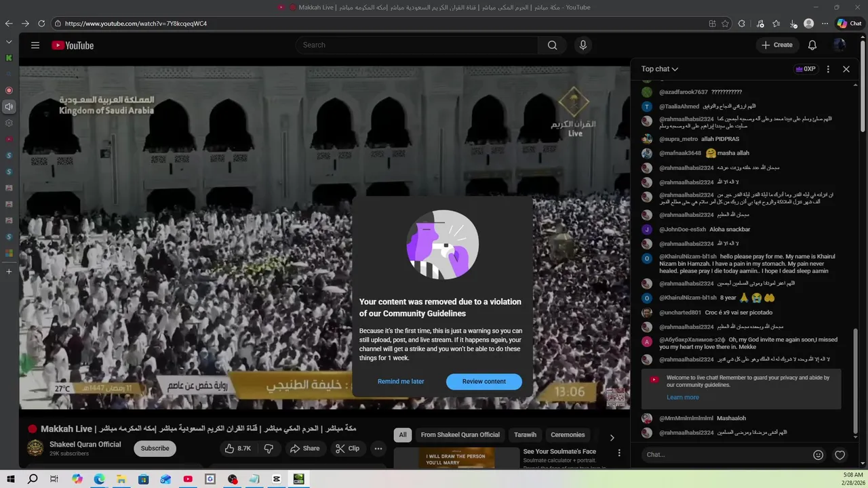Open Copilot Chat in the browser toolbar

tap(849, 23)
